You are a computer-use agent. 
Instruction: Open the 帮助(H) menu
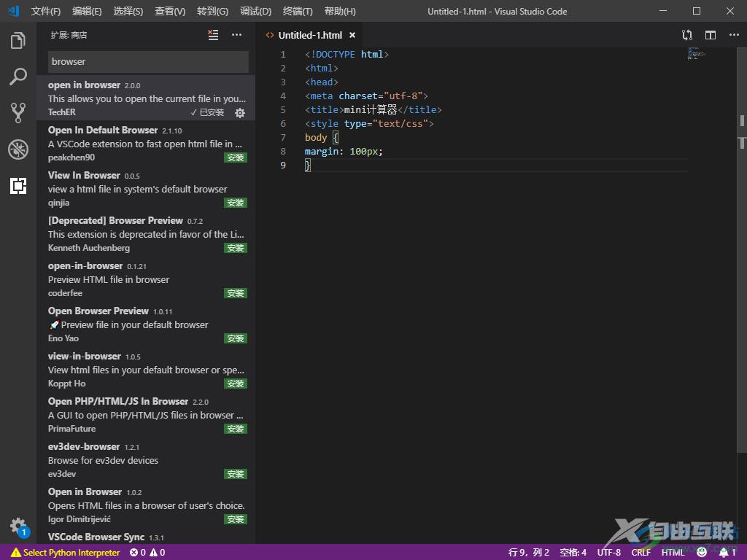pyautogui.click(x=340, y=11)
